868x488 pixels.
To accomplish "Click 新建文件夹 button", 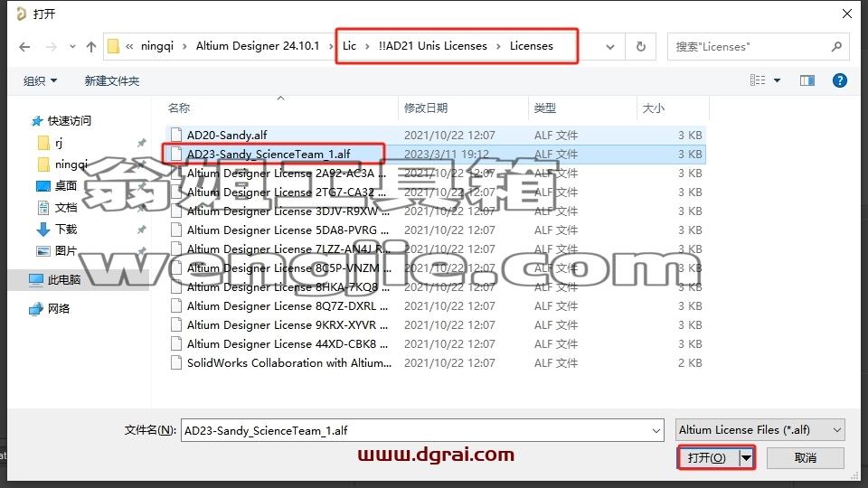I will pos(112,80).
